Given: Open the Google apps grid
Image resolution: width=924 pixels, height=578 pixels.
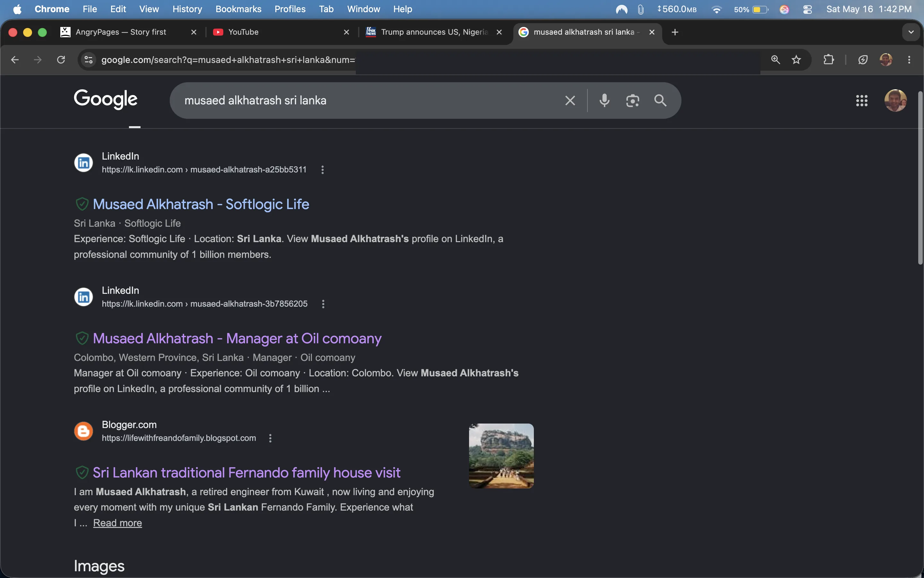Looking at the screenshot, I should click(x=862, y=101).
